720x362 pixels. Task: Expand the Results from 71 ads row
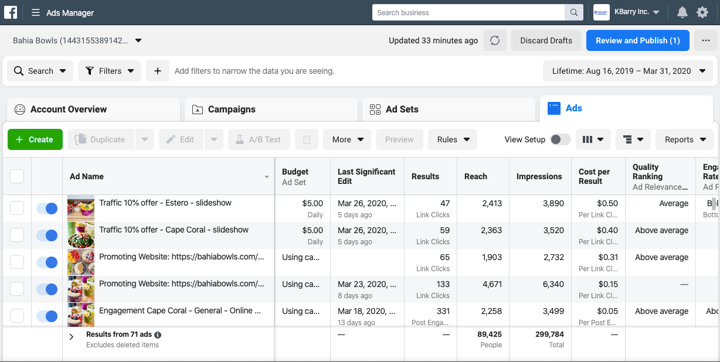71,337
